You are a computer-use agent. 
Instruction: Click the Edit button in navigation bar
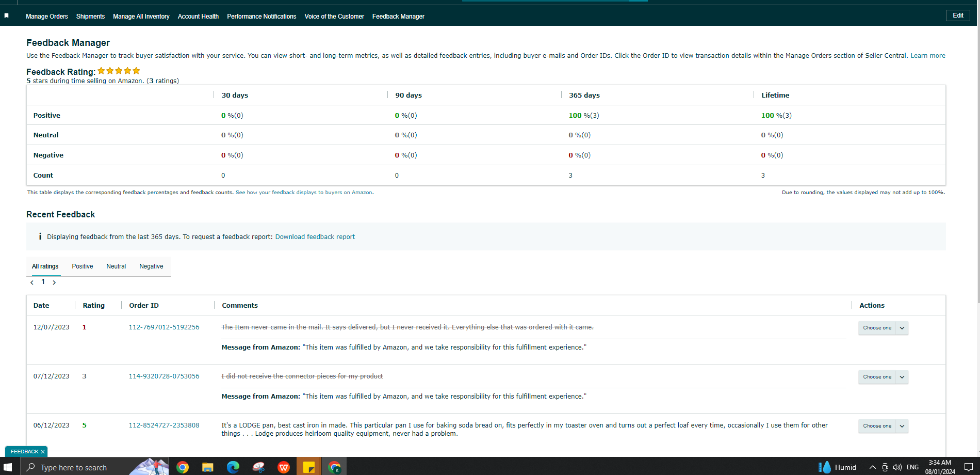(x=958, y=15)
